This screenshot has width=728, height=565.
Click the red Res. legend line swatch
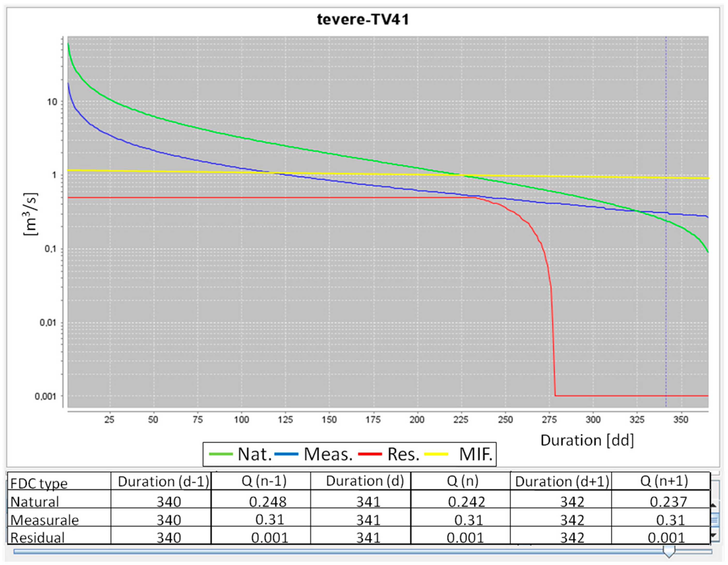370,454
